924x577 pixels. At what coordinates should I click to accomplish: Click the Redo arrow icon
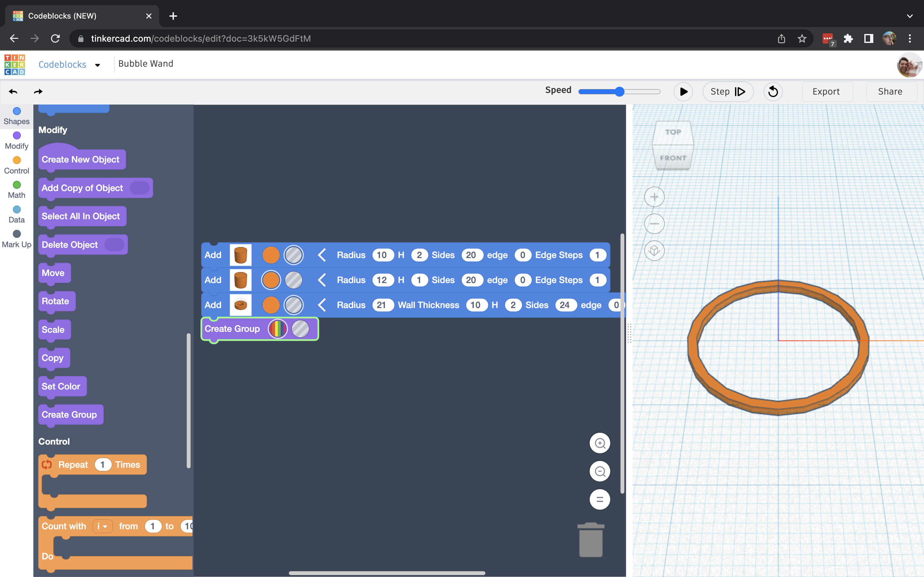(x=38, y=92)
